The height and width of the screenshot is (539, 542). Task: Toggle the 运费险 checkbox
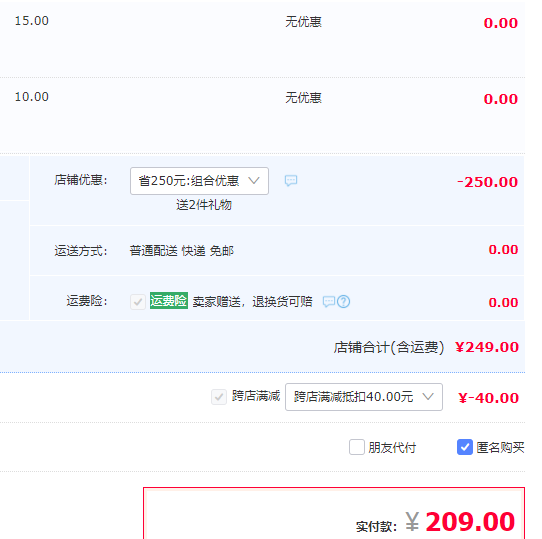click(x=138, y=302)
